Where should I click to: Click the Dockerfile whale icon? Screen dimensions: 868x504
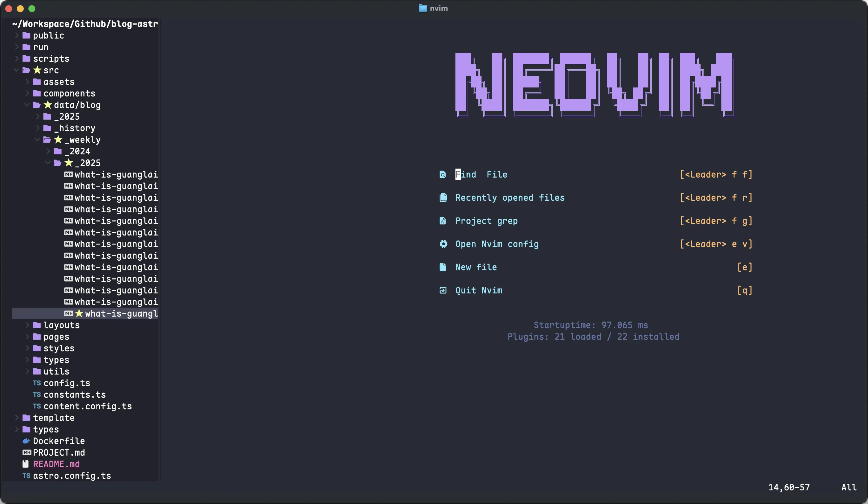tap(26, 441)
